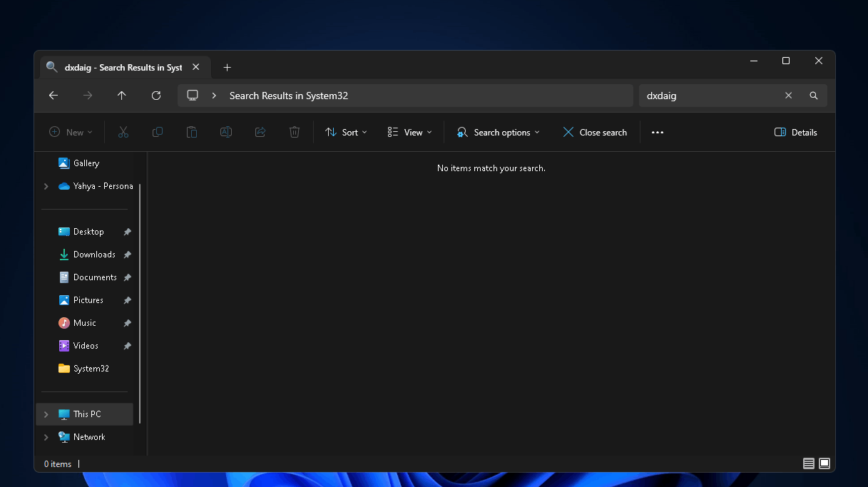Open the View dropdown
The width and height of the screenshot is (868, 487).
coord(410,133)
